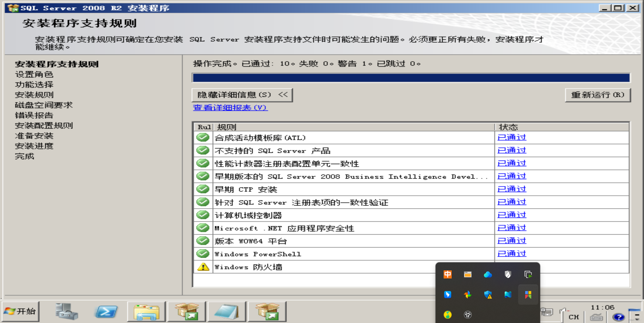Click the 规则 column header
The height and width of the screenshot is (323, 644).
[x=354, y=127]
